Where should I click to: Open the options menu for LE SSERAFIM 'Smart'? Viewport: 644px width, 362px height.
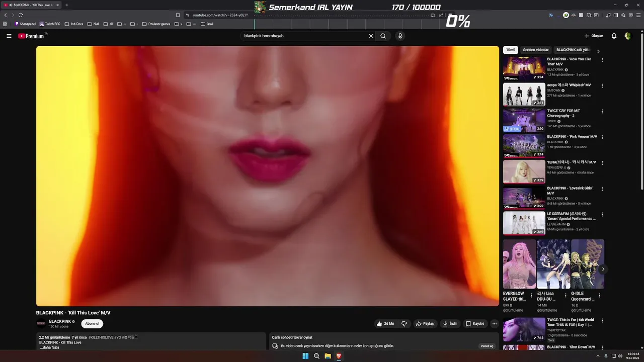coord(602,215)
